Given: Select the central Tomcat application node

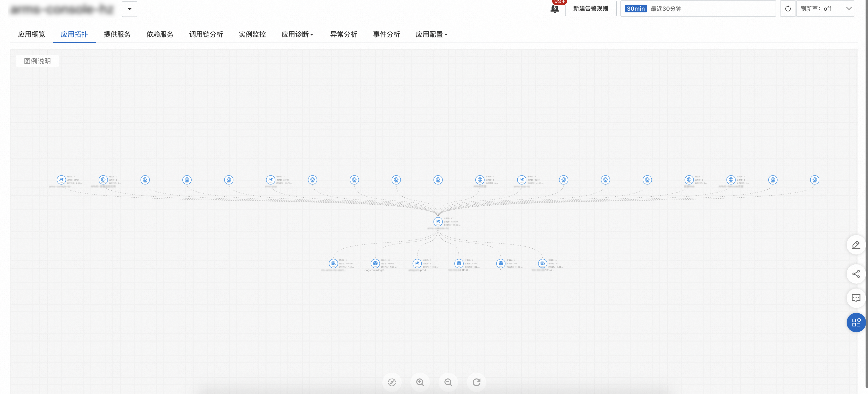Looking at the screenshot, I should (438, 222).
